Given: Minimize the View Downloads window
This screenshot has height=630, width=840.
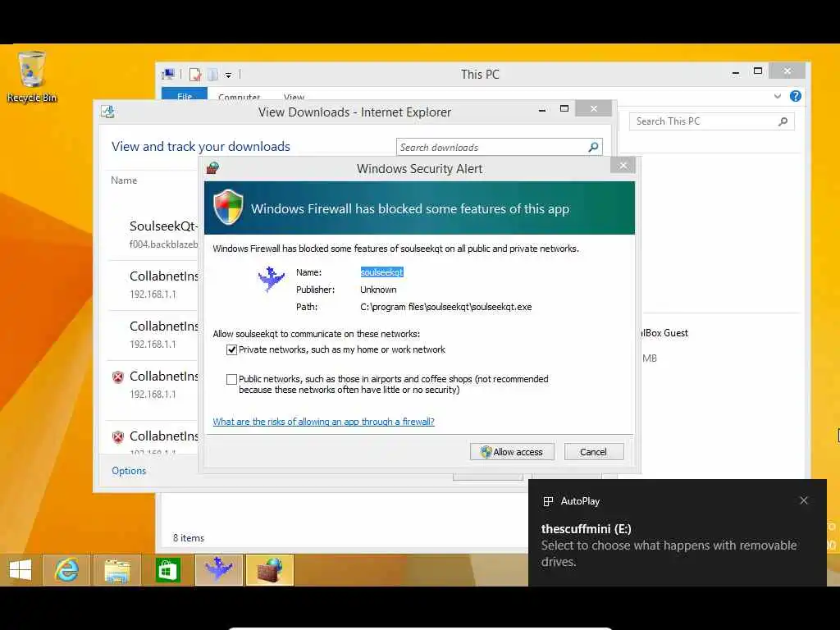Looking at the screenshot, I should pyautogui.click(x=542, y=109).
